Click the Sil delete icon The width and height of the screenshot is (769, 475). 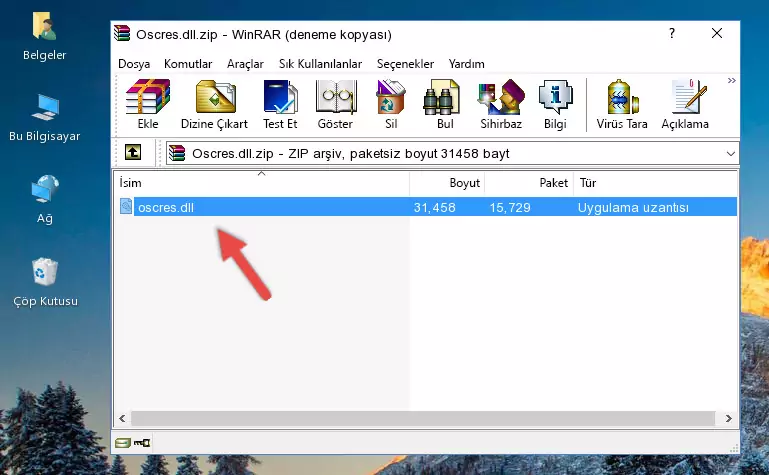pyautogui.click(x=391, y=104)
